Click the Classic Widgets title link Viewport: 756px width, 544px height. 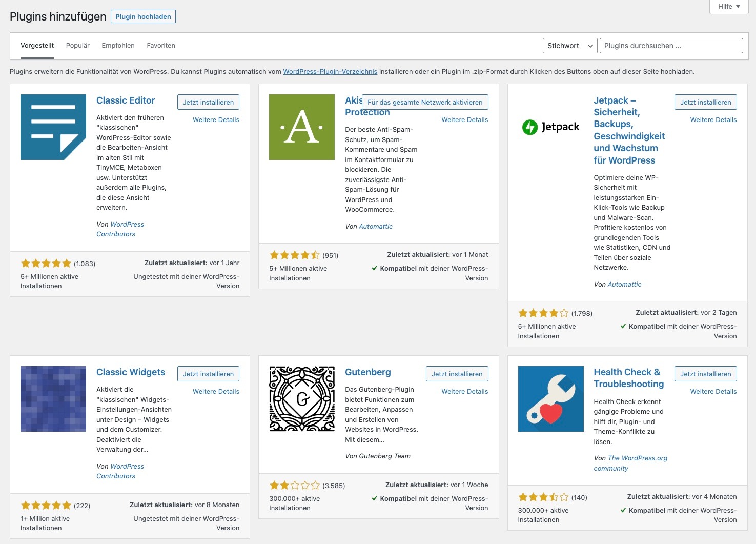click(x=131, y=372)
